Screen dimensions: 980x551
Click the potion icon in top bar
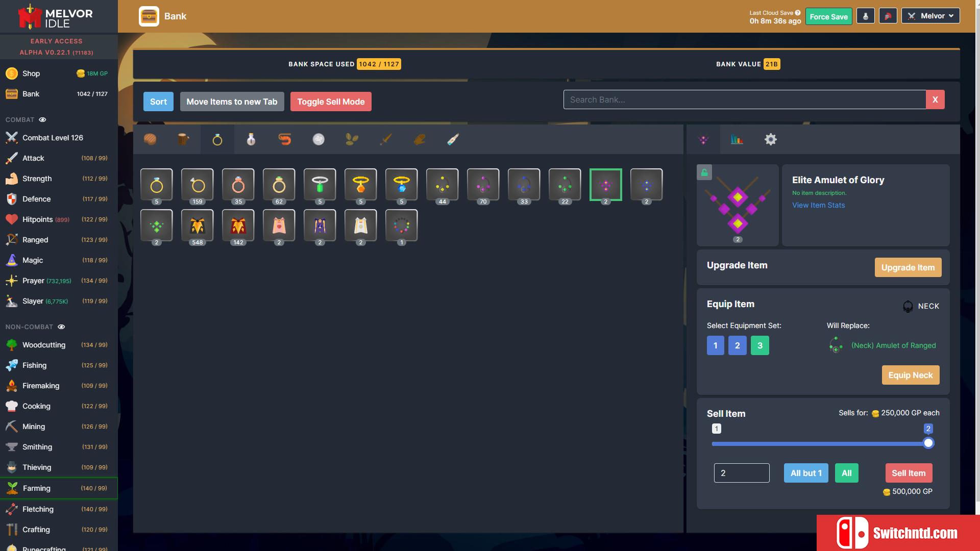tap(865, 16)
